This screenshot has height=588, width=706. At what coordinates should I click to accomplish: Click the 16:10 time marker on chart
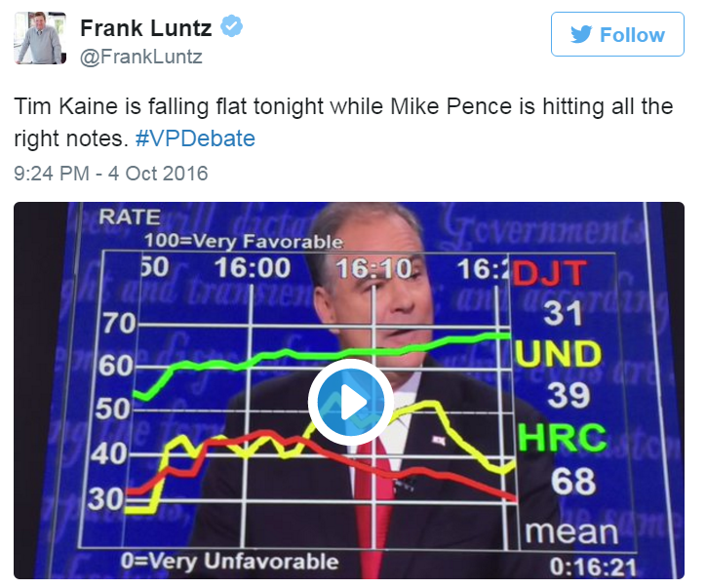click(374, 268)
